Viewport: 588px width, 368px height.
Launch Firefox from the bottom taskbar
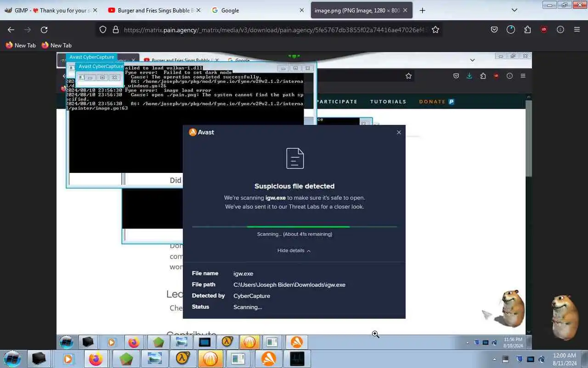pyautogui.click(x=96, y=359)
